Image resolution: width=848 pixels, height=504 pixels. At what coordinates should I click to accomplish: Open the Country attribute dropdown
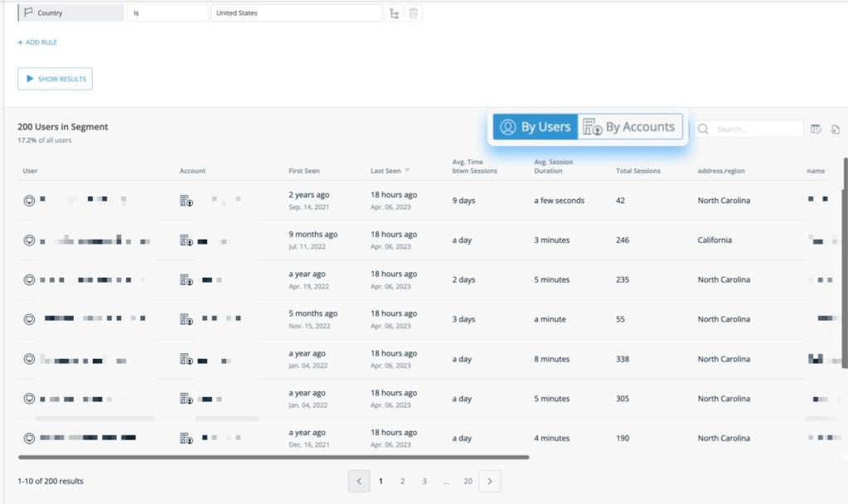[x=70, y=13]
